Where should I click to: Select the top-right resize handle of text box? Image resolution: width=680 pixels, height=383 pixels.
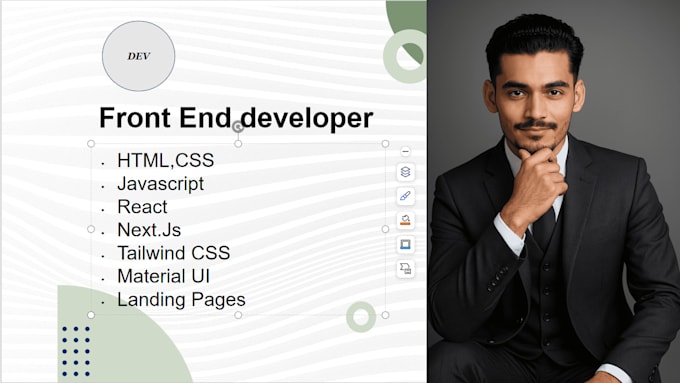tap(385, 144)
